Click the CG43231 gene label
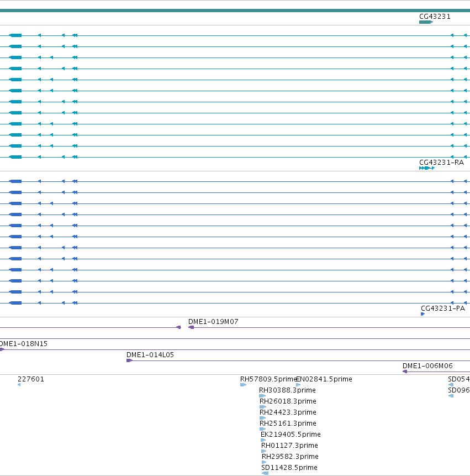The height and width of the screenshot is (476, 470). tap(435, 17)
